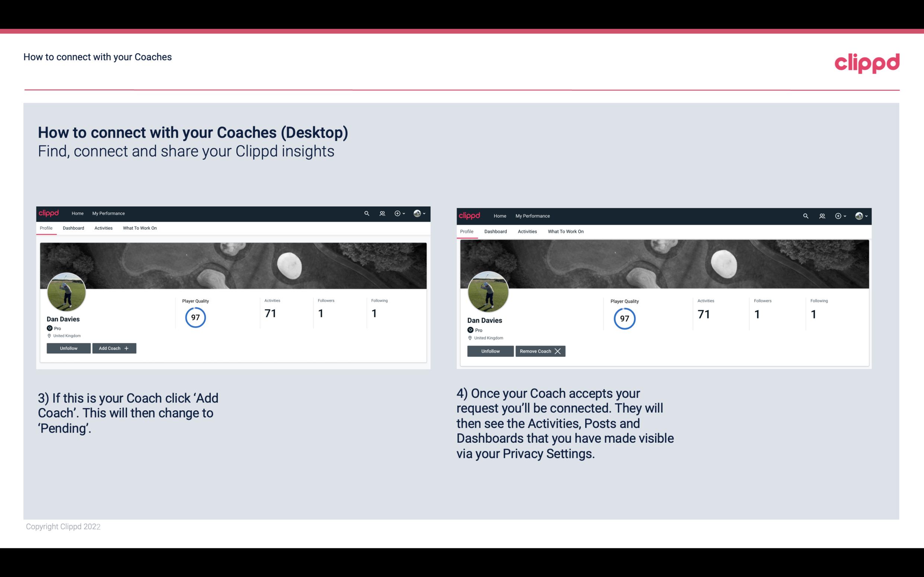Click the Clippd logo icon top left
The height and width of the screenshot is (577, 924).
[50, 213]
